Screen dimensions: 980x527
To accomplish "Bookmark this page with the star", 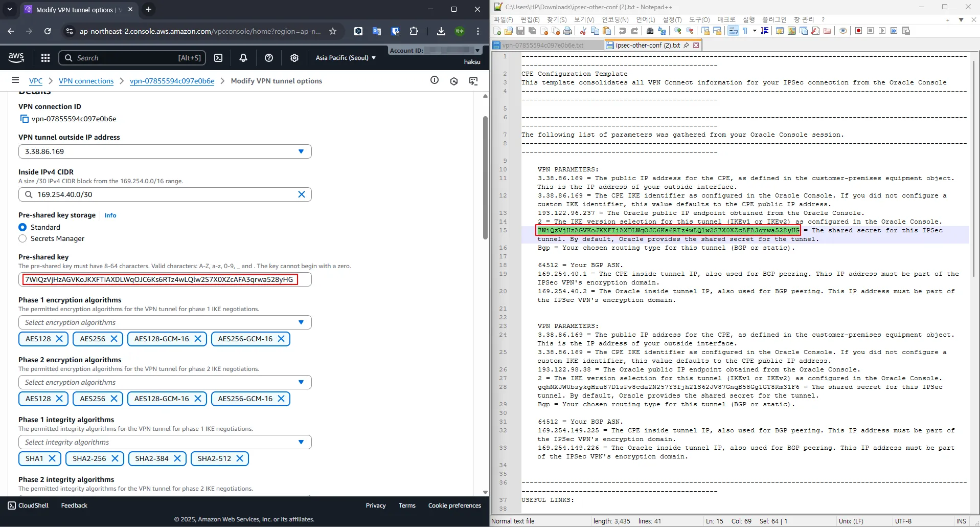I will coord(333,31).
